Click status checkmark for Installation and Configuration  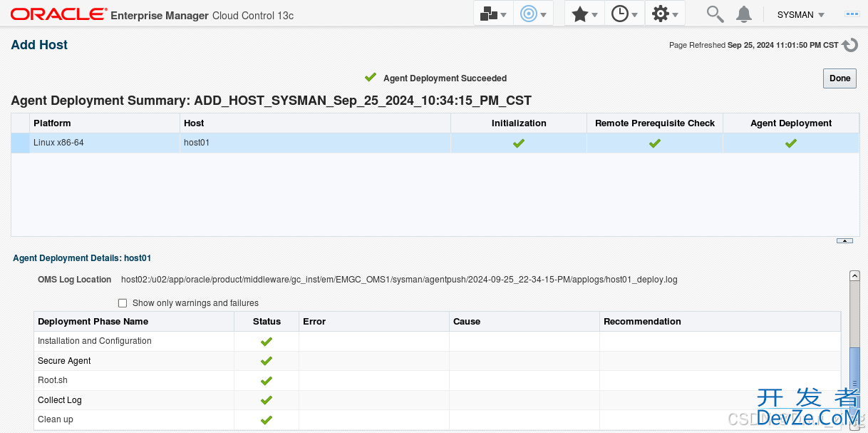tap(267, 342)
